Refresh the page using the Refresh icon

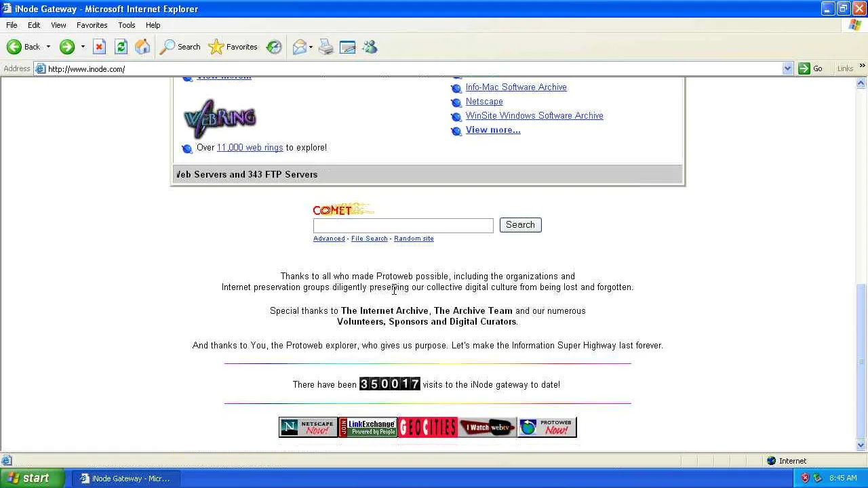(x=121, y=47)
